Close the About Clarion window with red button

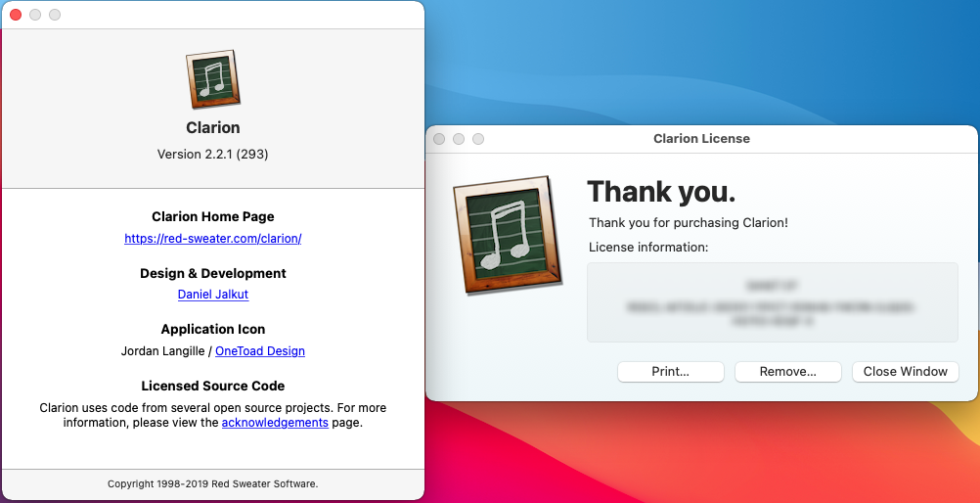click(16, 15)
